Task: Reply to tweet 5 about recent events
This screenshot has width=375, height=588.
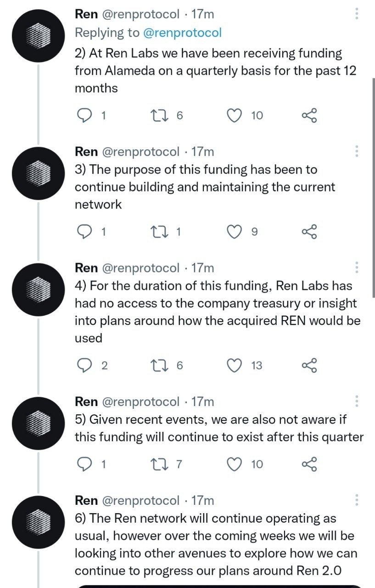Action: click(84, 464)
